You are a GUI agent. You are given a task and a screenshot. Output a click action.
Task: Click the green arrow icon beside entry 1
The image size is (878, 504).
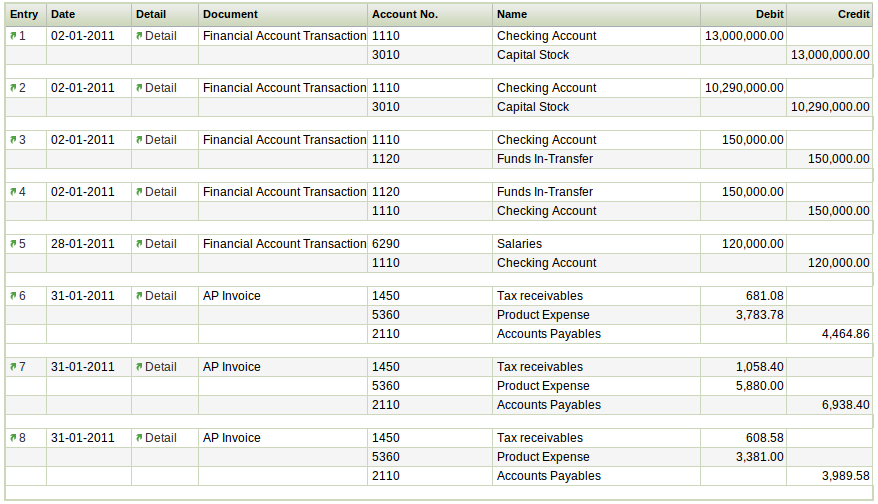coord(14,36)
